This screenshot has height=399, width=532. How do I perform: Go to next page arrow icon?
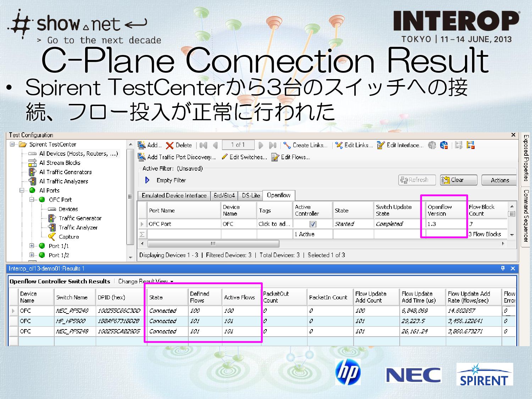tap(261, 145)
